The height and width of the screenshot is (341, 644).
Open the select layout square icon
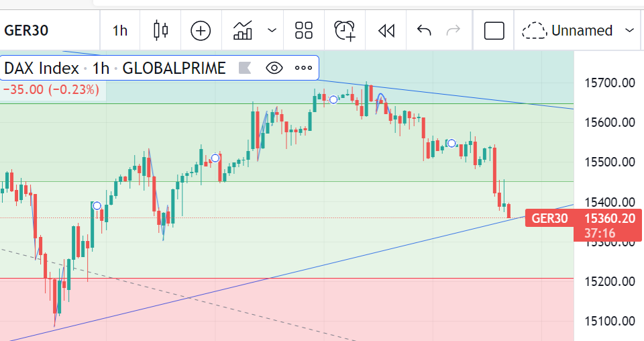pos(494,30)
